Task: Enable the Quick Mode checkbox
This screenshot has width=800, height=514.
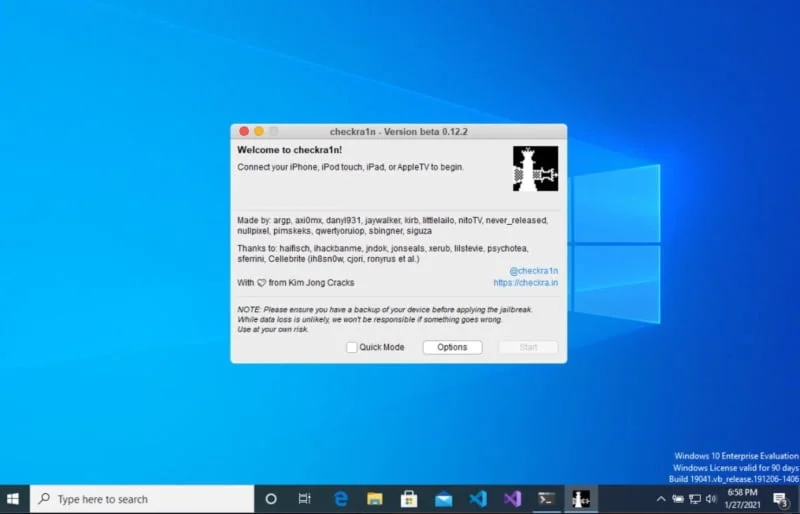Action: click(352, 348)
